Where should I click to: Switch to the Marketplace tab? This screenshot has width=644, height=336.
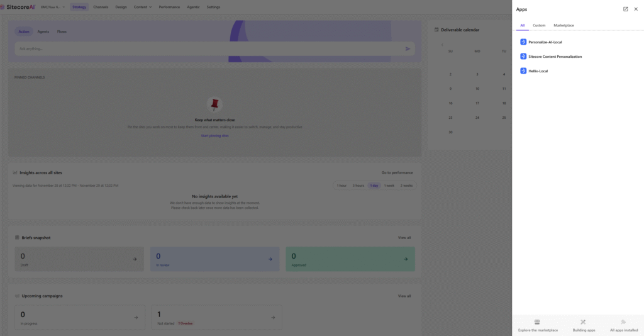pyautogui.click(x=563, y=25)
